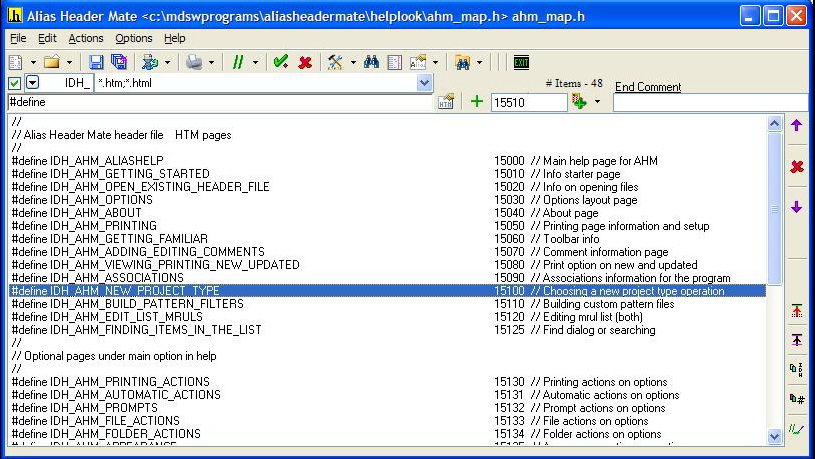Click the binoculars Find icon
The width and height of the screenshot is (815, 459).
[x=371, y=62]
